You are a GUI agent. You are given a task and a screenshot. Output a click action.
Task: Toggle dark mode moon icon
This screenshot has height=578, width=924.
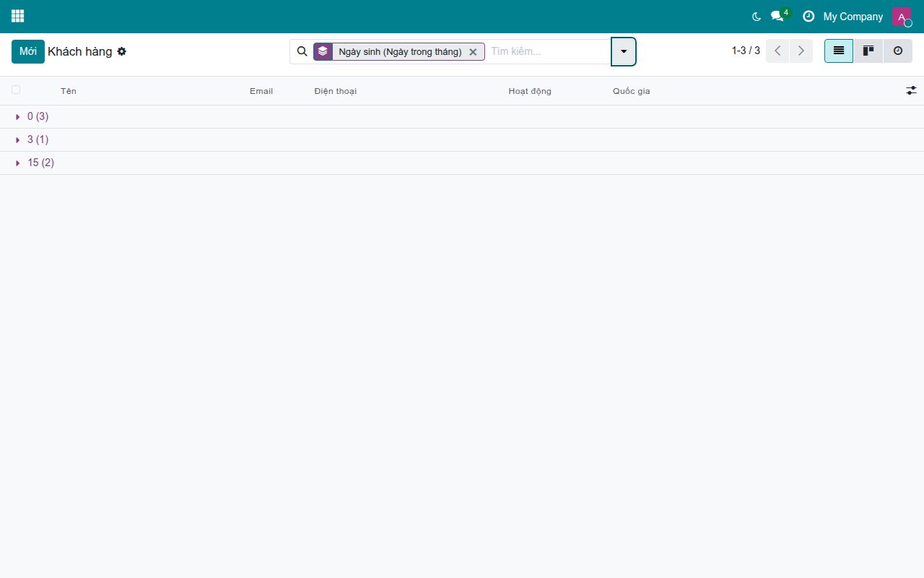tap(757, 17)
